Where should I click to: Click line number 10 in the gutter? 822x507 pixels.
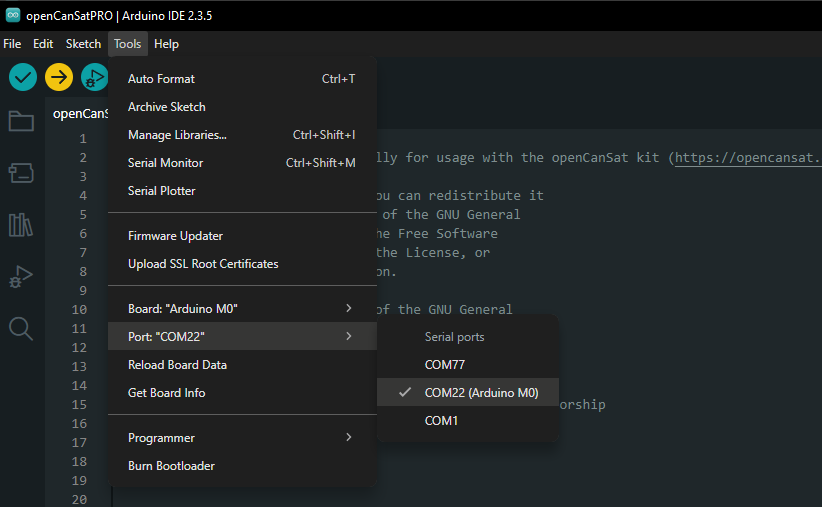click(x=79, y=309)
